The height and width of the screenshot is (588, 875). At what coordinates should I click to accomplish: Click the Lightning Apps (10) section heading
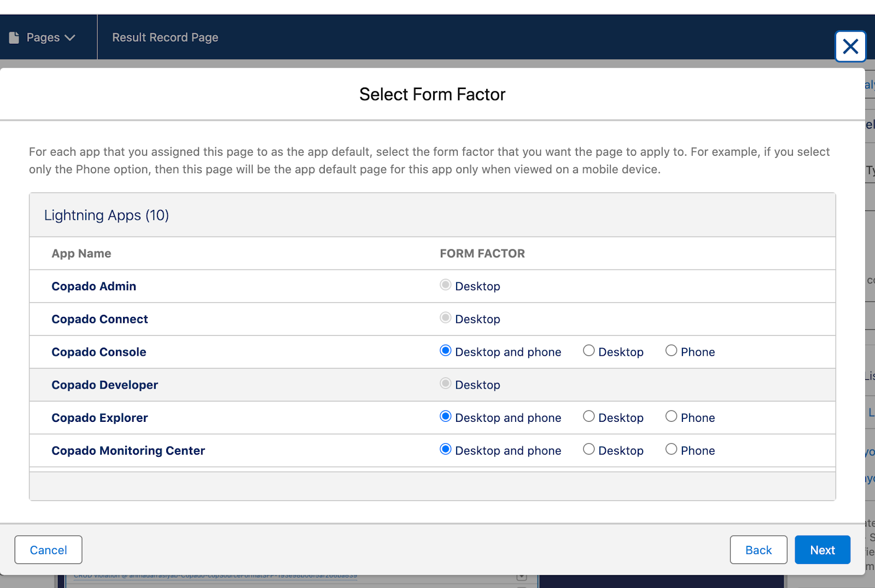pyautogui.click(x=107, y=215)
